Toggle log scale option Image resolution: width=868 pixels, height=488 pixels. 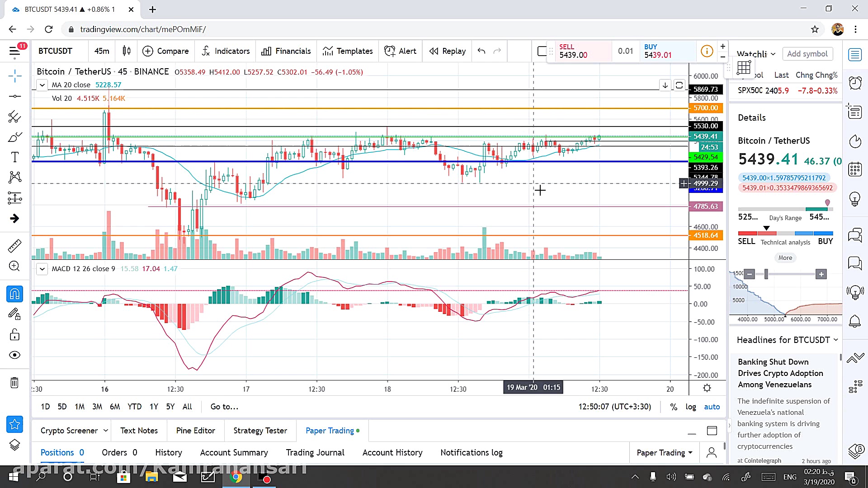tap(690, 407)
